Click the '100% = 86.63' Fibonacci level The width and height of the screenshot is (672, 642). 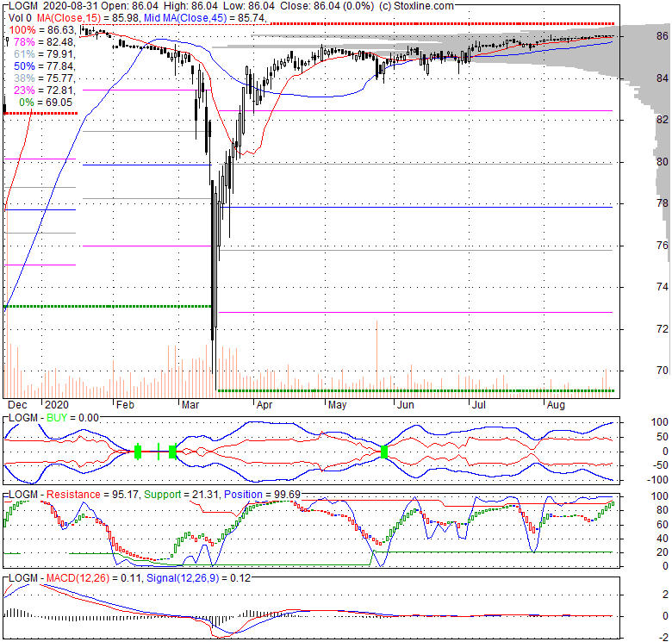42,29
